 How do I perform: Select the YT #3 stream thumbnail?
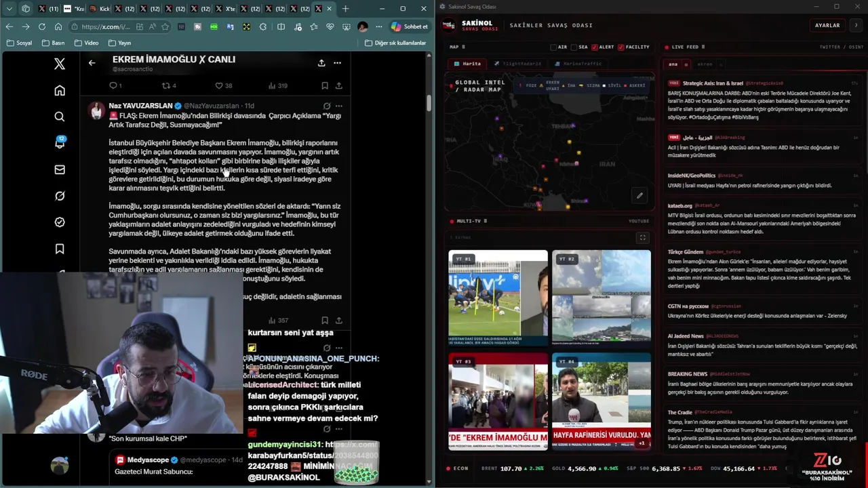[x=498, y=401]
